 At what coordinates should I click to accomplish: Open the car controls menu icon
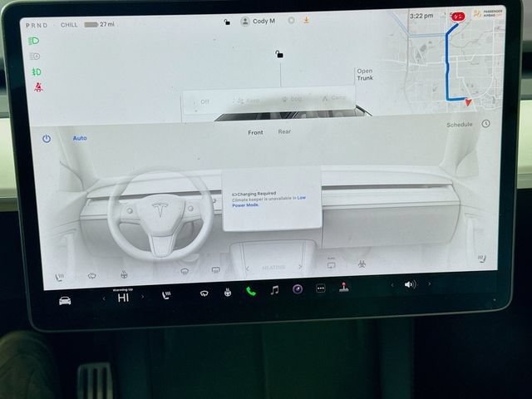coord(65,301)
